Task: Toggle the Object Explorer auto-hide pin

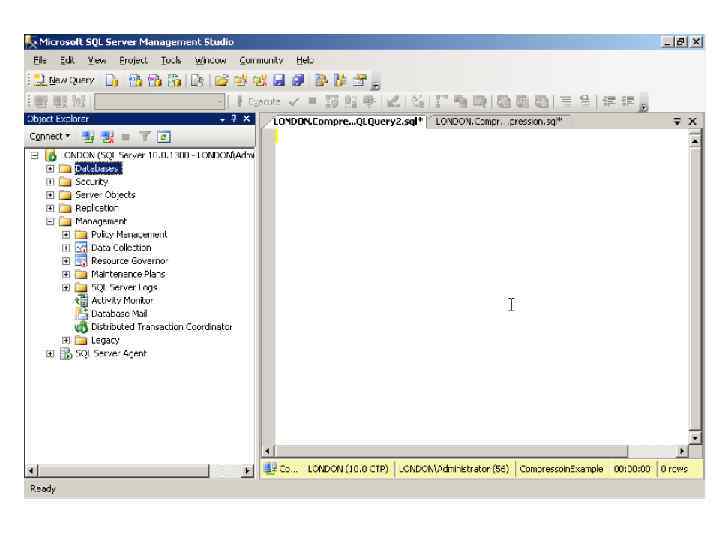Action: coord(234,119)
